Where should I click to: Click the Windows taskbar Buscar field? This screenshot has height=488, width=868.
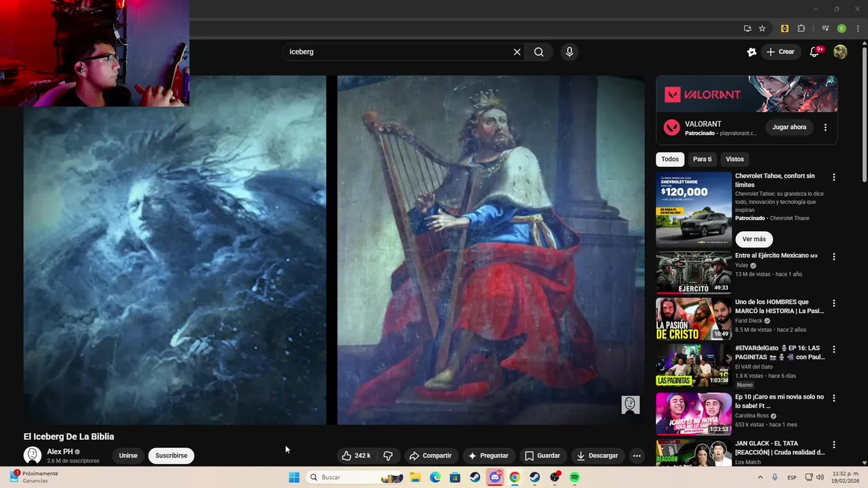355,477
